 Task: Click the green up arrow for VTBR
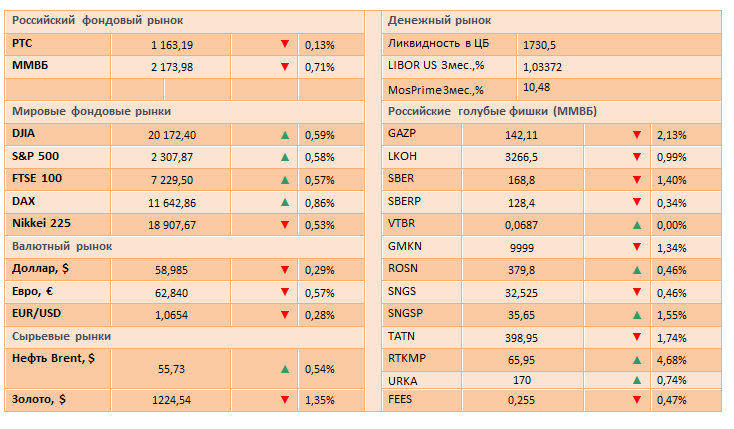click(x=636, y=224)
